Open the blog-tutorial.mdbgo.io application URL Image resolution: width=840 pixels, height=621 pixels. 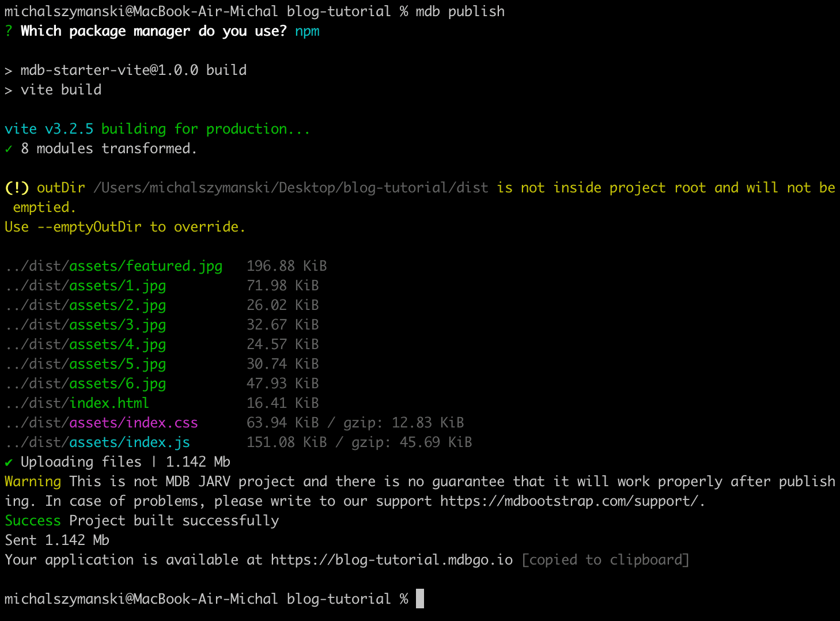tap(392, 560)
